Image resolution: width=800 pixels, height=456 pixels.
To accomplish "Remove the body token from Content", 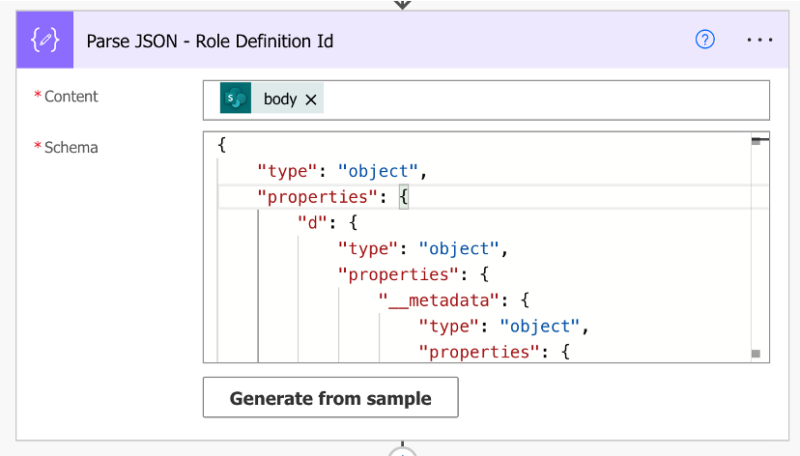I will [x=311, y=99].
